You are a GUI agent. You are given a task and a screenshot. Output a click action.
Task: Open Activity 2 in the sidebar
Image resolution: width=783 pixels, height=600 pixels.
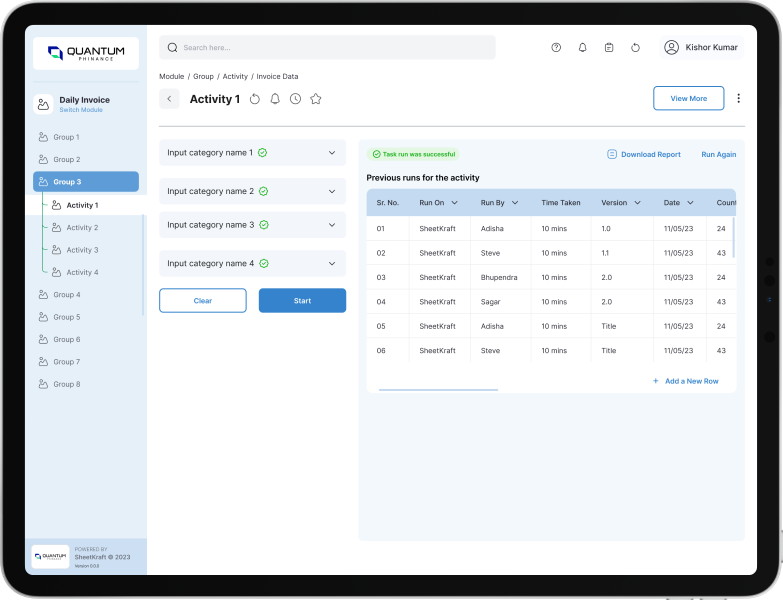(82, 228)
